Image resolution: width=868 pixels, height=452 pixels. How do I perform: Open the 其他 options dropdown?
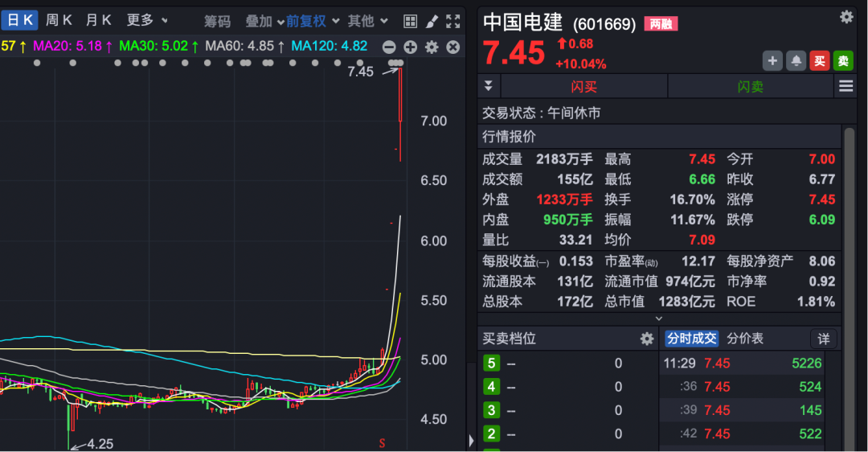[367, 21]
